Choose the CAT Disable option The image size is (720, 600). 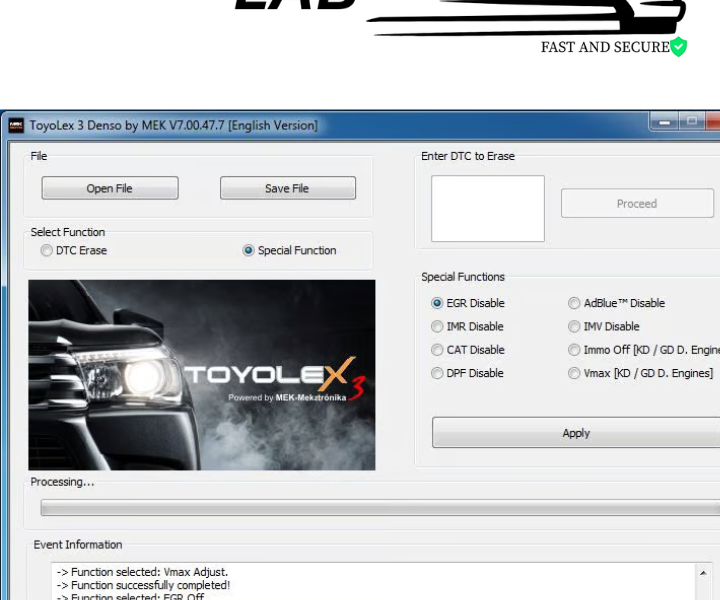coord(438,350)
